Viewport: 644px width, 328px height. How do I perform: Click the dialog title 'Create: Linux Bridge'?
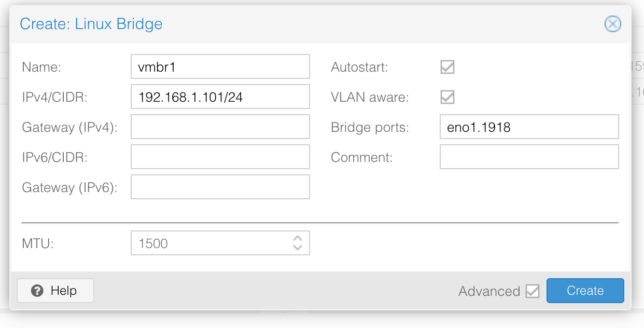pos(91,24)
